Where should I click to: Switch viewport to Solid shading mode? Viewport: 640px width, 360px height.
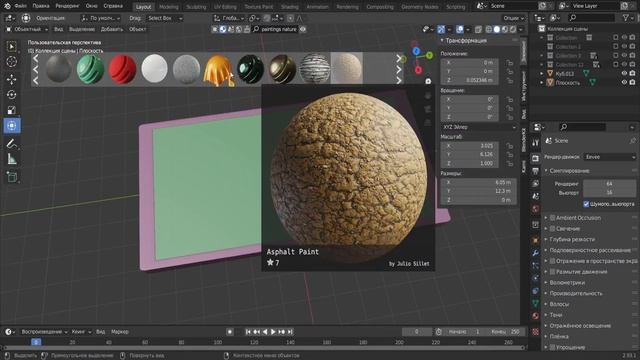[497, 29]
